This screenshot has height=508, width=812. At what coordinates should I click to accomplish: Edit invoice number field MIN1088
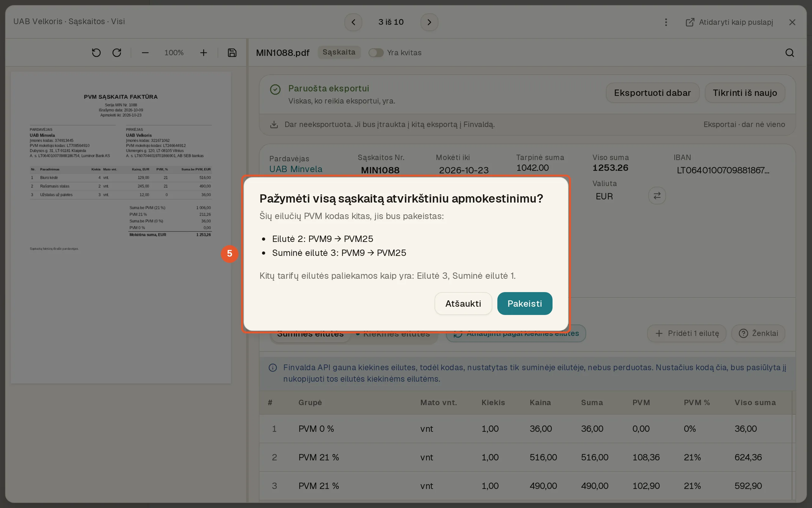(380, 170)
